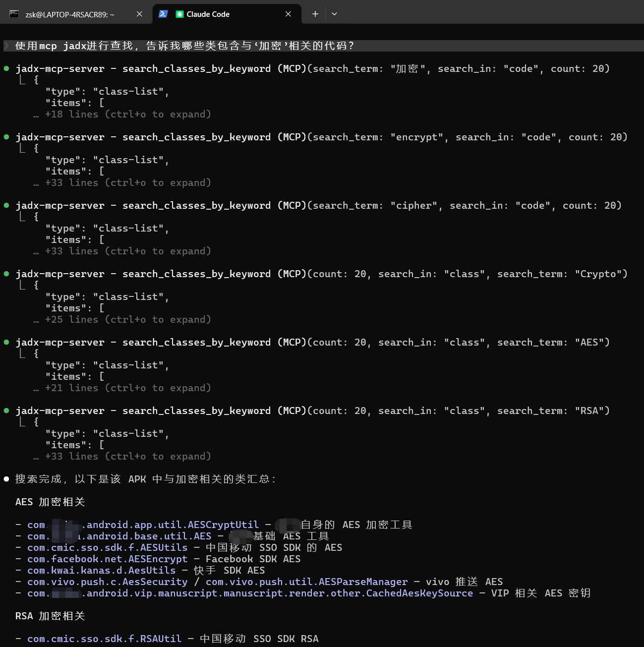Click white bullet beside 搜索完成 summary

6,479
